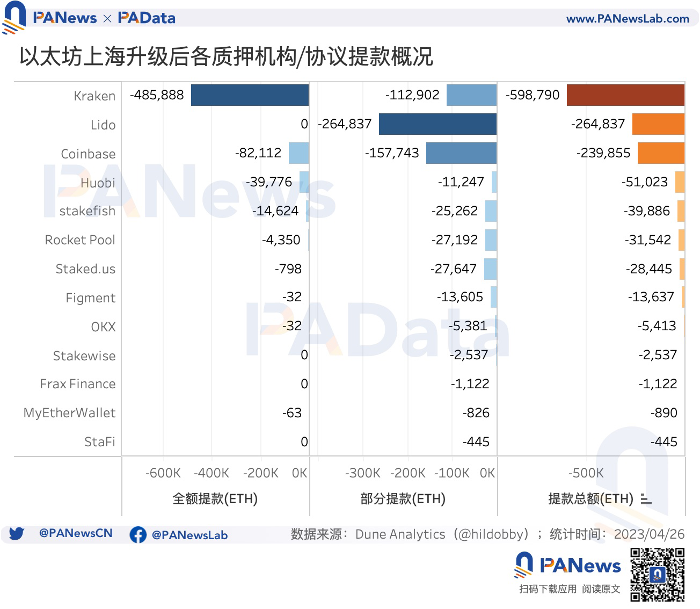Select the Coinbase partial withdrawal bar
The height and width of the screenshot is (609, 700).
(x=461, y=153)
